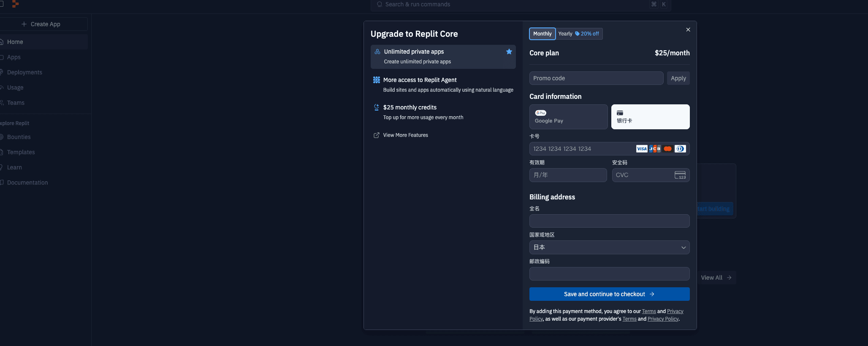Viewport: 868px width, 346px height.
Task: Choose 银行卡 bank card payment method
Action: point(651,117)
